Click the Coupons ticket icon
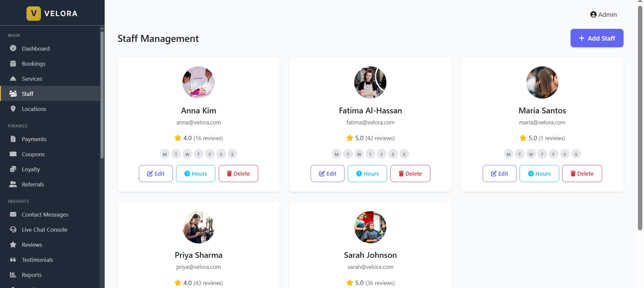 point(13,154)
